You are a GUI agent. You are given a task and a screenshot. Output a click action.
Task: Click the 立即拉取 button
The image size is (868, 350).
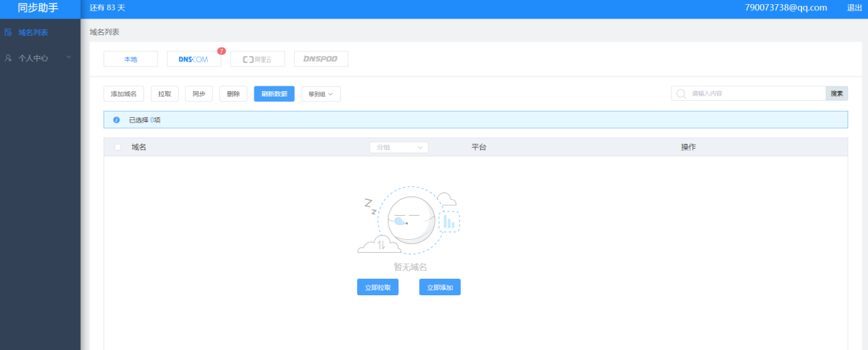(x=377, y=288)
